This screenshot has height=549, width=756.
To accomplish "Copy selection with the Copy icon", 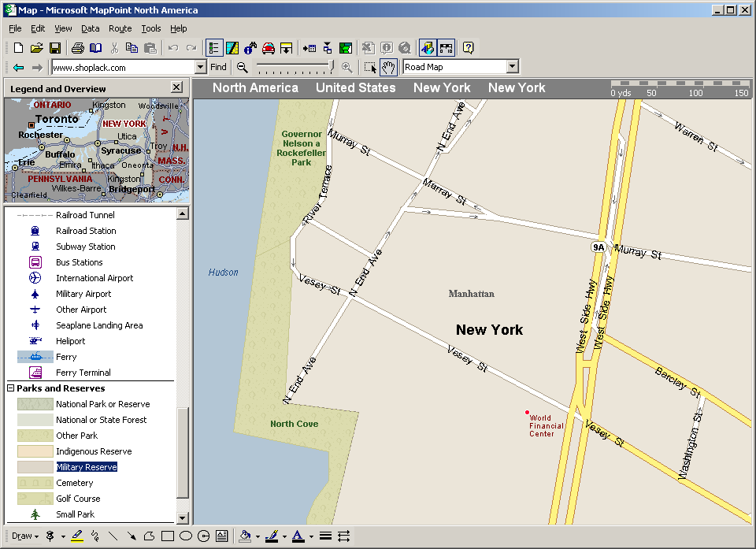I will click(132, 48).
